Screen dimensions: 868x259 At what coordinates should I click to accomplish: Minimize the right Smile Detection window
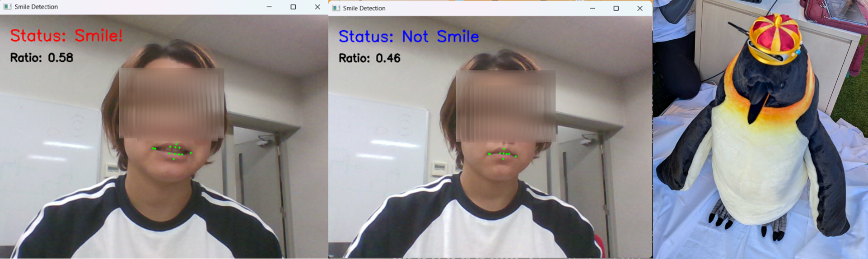point(593,8)
